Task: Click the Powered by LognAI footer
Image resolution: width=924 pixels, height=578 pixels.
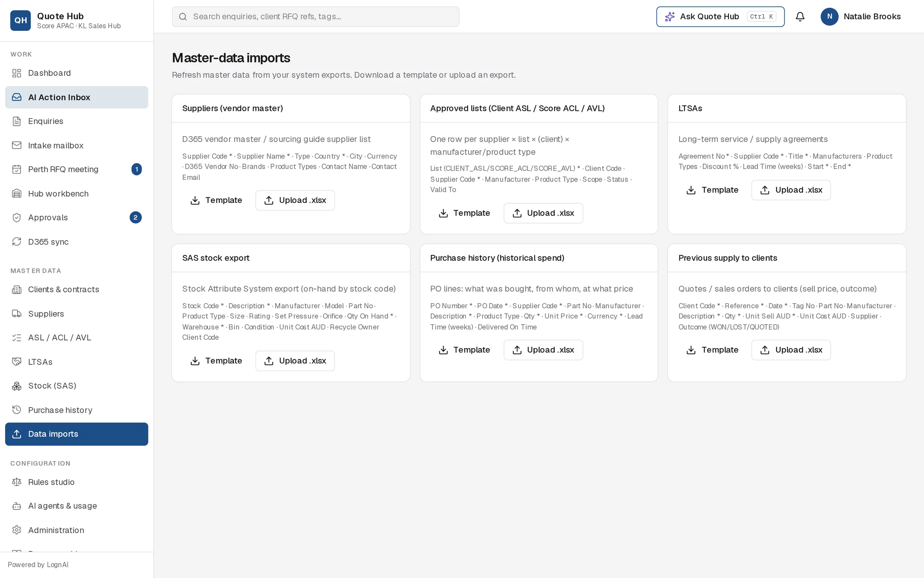Action: tap(38, 565)
